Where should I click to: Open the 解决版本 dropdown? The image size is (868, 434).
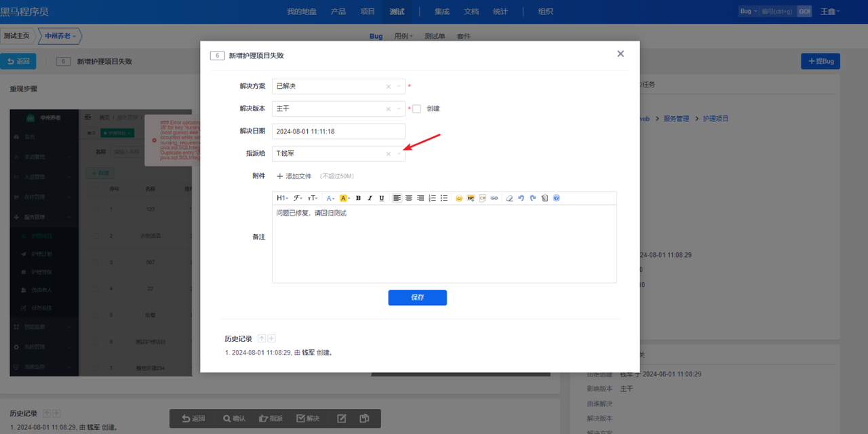coord(338,108)
